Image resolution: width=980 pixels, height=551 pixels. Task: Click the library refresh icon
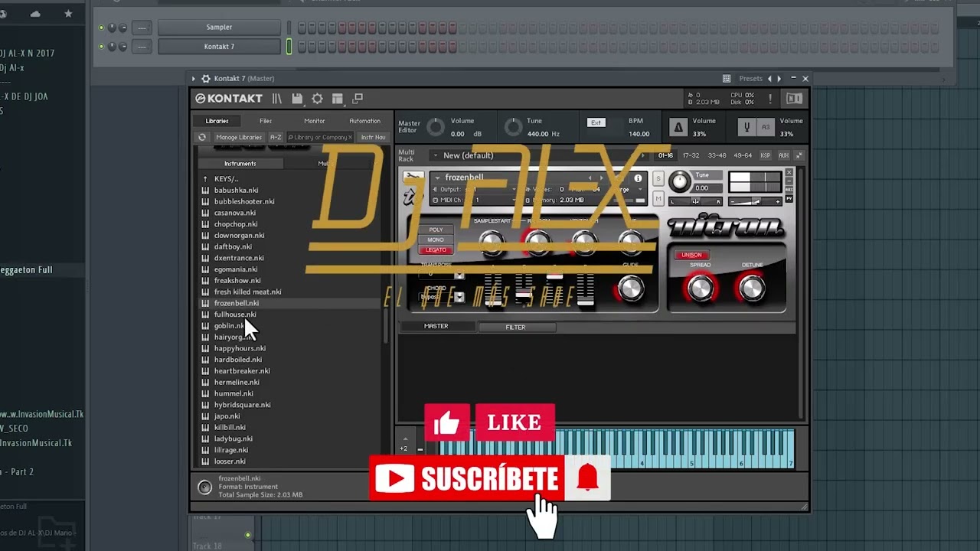[202, 137]
